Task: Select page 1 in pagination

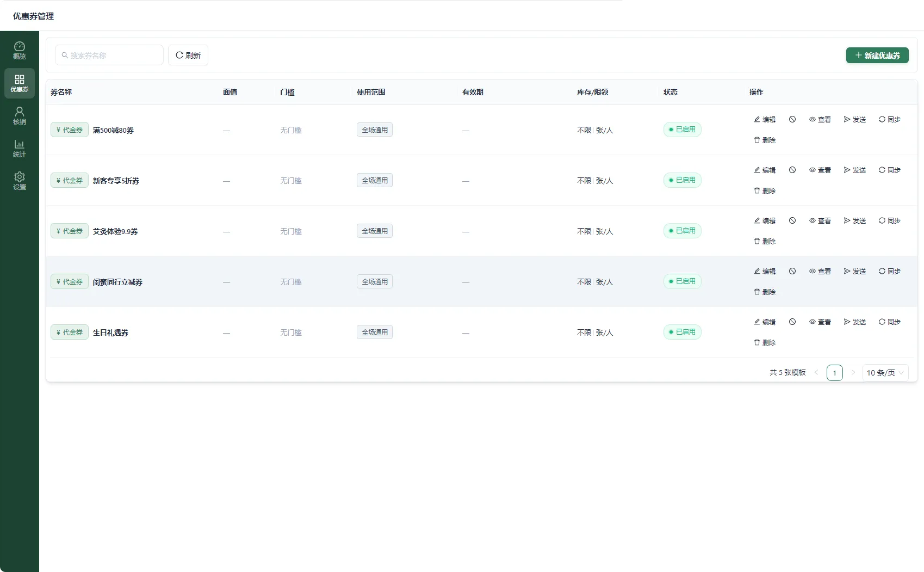Action: click(835, 373)
